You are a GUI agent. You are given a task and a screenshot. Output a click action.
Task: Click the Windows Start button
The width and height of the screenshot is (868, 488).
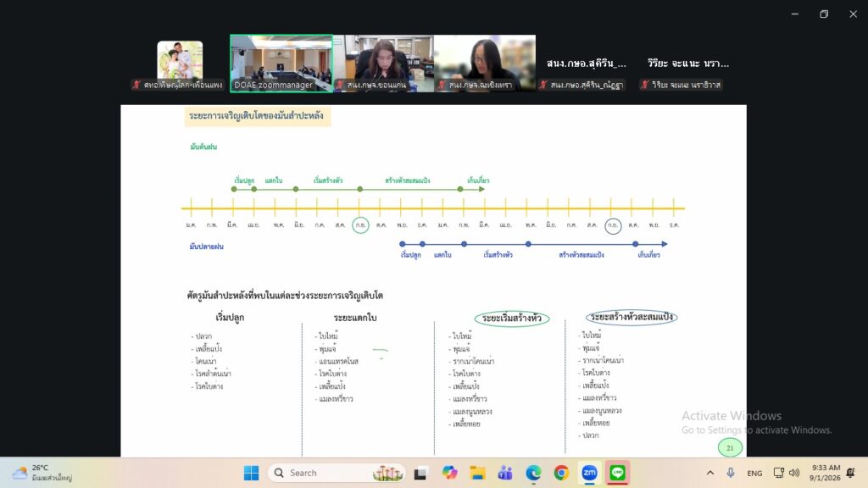[x=251, y=473]
